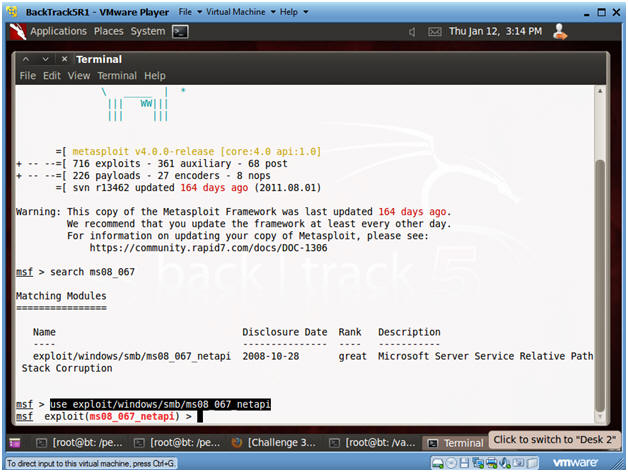The image size is (628, 472).
Task: Click the VMware sound card status icon
Action: [505, 463]
